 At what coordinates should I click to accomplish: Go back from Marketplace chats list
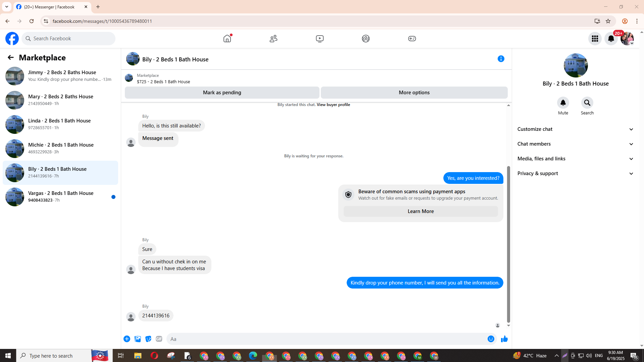tap(11, 57)
